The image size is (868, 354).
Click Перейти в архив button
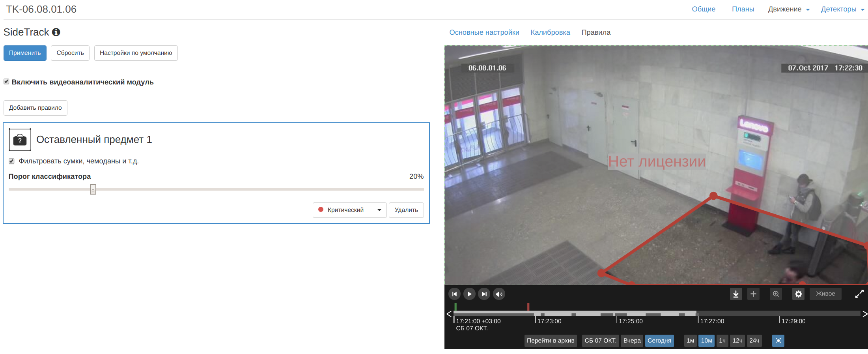click(551, 341)
